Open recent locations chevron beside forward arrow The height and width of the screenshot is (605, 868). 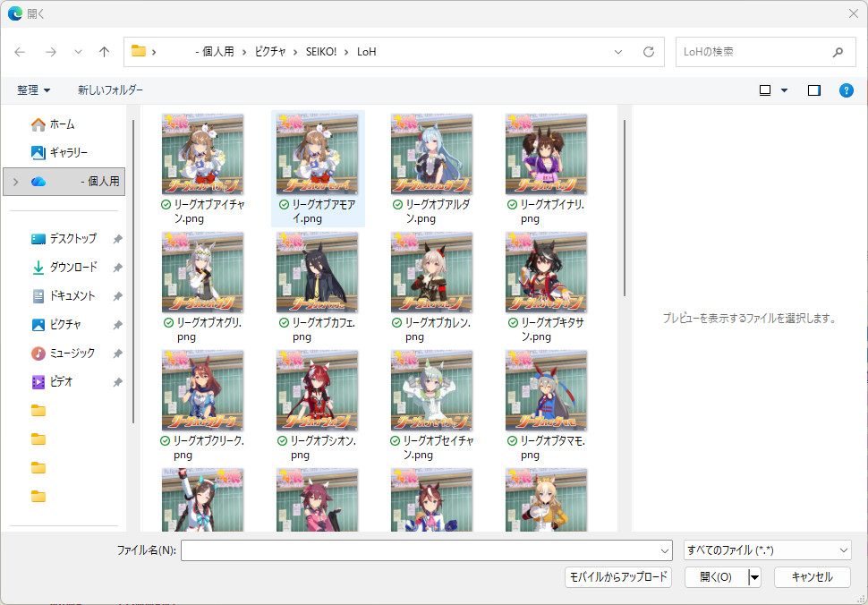click(78, 52)
